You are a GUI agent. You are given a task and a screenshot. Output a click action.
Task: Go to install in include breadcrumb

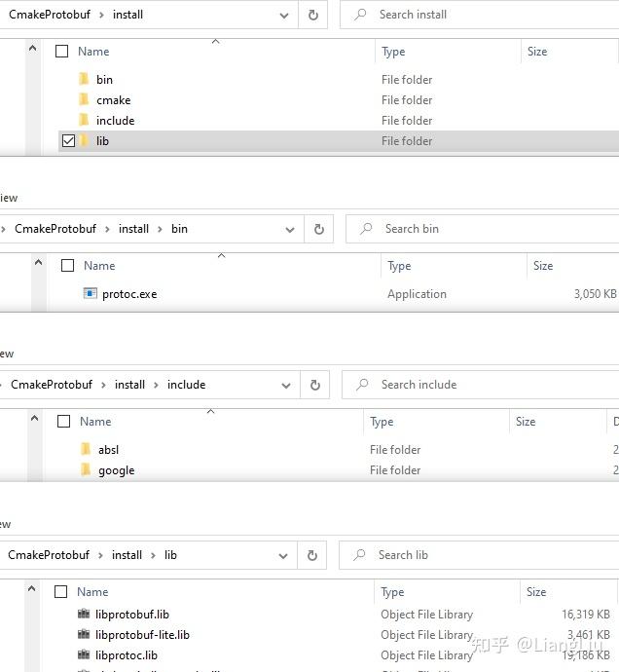click(130, 385)
